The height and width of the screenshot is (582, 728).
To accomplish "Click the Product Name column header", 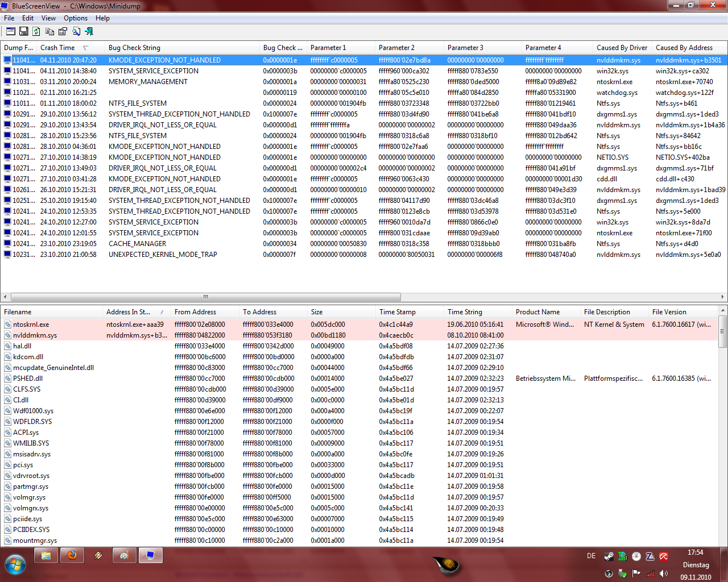I will pos(546,312).
